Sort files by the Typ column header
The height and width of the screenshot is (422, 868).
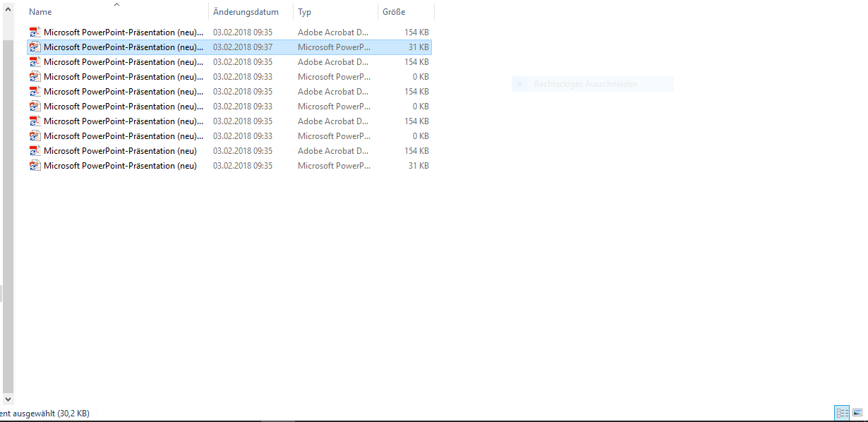304,12
